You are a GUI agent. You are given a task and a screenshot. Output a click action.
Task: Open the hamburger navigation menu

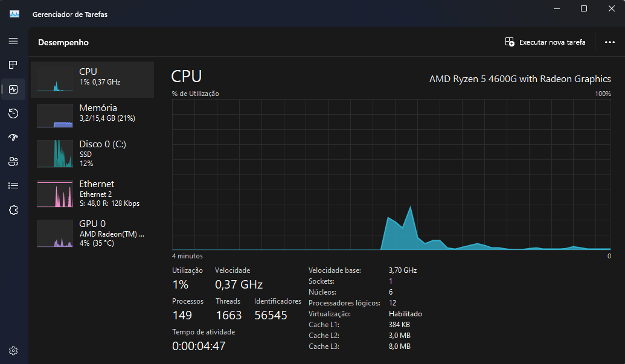(x=13, y=41)
